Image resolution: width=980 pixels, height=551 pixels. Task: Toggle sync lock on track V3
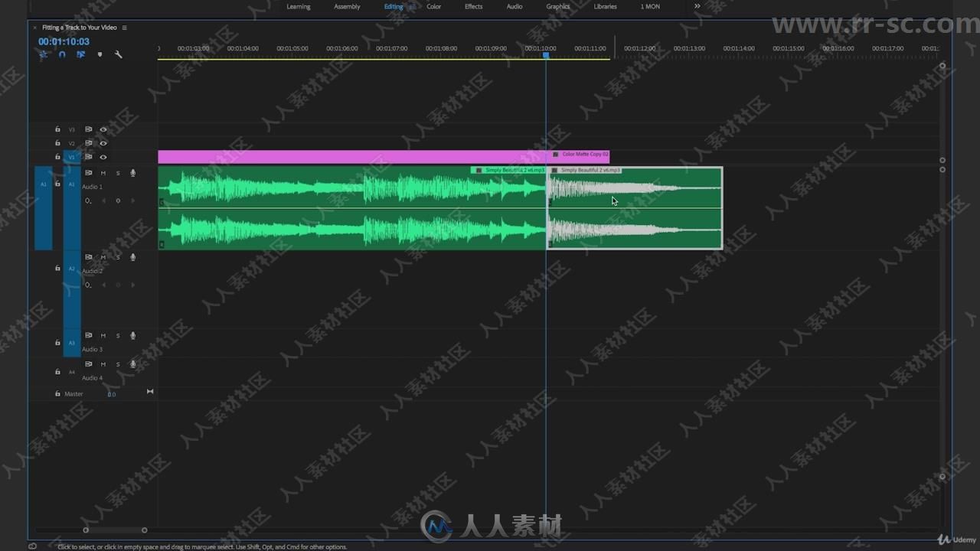88,129
